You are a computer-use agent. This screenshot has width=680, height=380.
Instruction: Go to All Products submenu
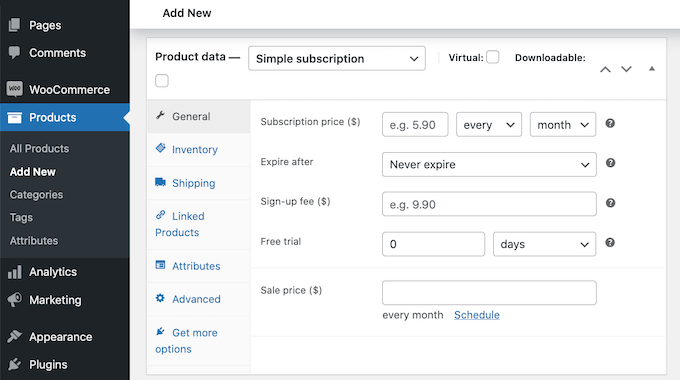click(x=39, y=148)
